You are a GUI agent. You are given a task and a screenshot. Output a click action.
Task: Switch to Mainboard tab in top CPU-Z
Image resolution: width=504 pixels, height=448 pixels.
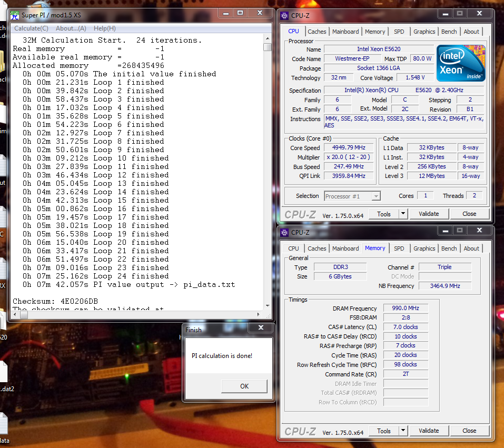pos(345,32)
